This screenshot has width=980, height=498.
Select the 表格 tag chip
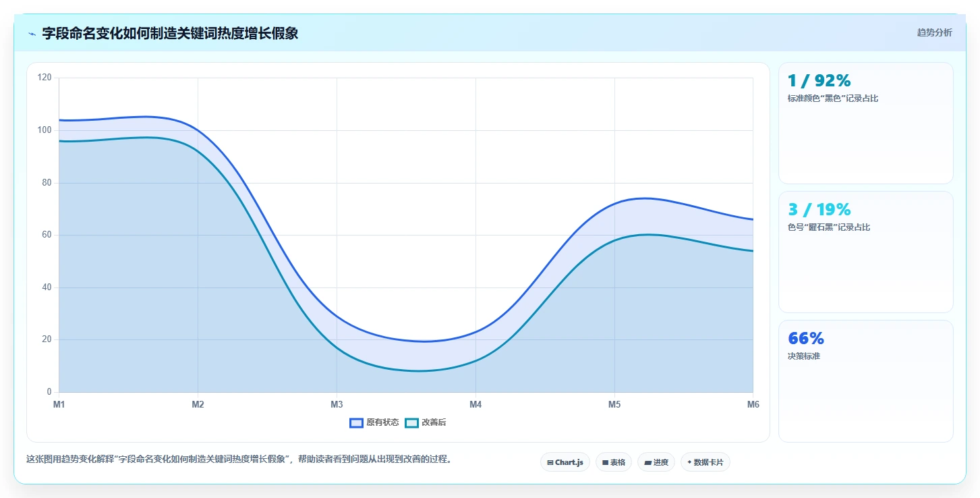614,462
